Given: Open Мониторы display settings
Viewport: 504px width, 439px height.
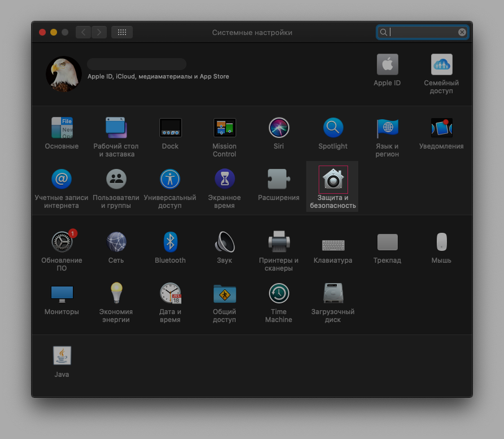Looking at the screenshot, I should click(x=62, y=294).
